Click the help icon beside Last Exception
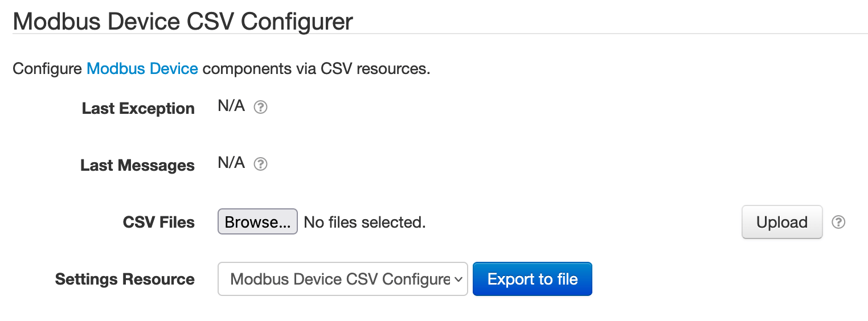 tap(260, 108)
